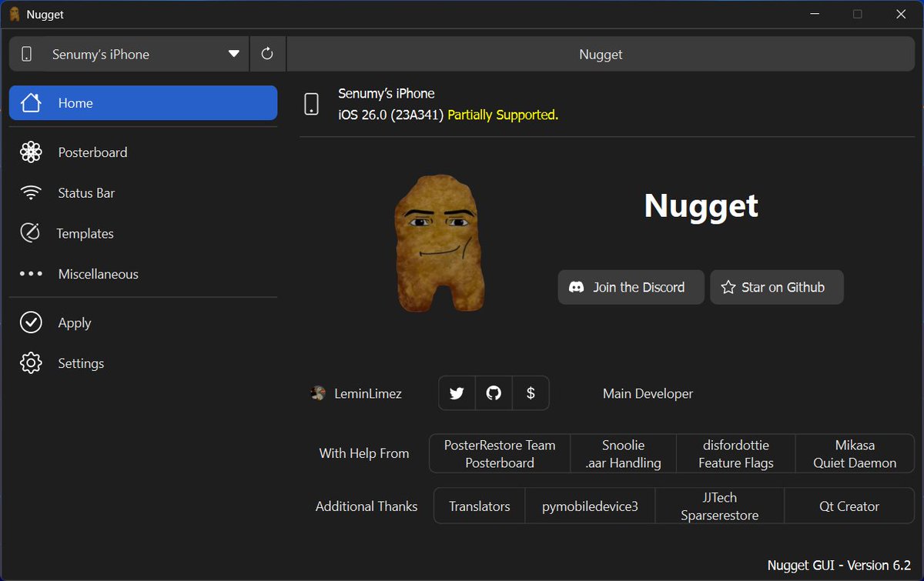
Task: Open the Senumy's iPhone device dropdown
Action: point(129,54)
